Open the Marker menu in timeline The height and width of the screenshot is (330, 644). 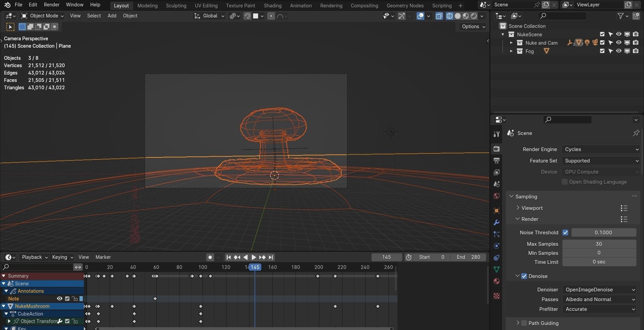[103, 257]
